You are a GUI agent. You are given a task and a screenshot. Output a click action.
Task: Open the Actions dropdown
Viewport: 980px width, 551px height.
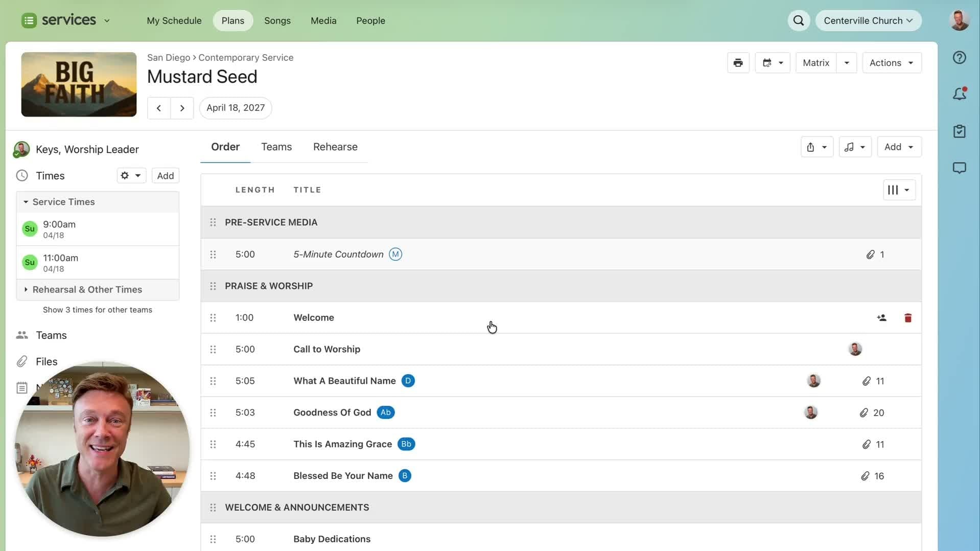pyautogui.click(x=892, y=63)
